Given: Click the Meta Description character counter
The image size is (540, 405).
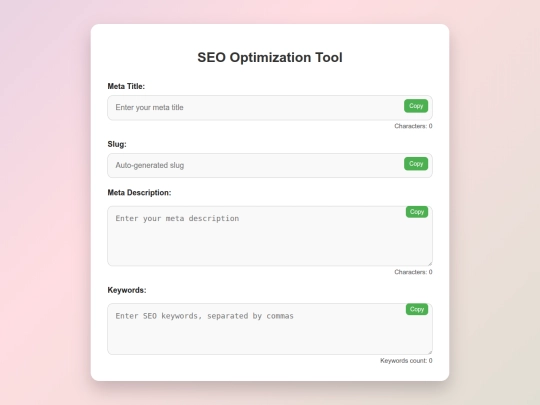Looking at the screenshot, I should [x=413, y=272].
